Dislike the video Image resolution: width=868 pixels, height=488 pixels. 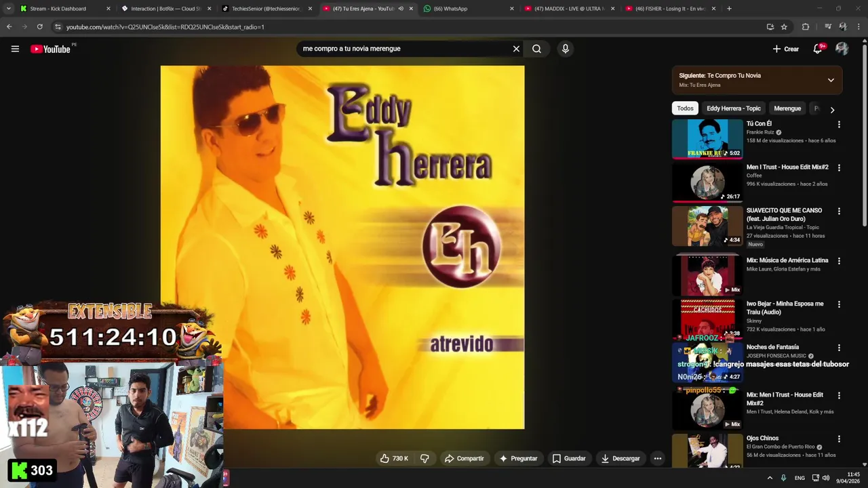[425, 458]
